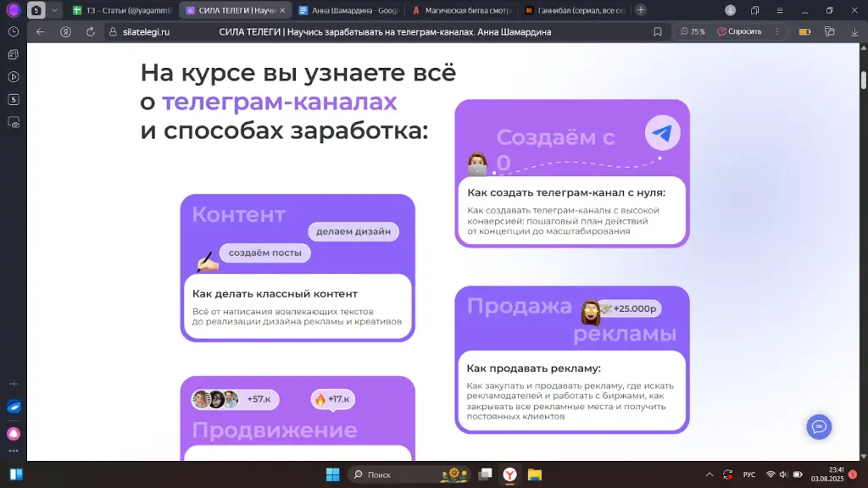Open the three-dots more icon in sidebar
This screenshot has width=868, height=488.
pos(14,451)
